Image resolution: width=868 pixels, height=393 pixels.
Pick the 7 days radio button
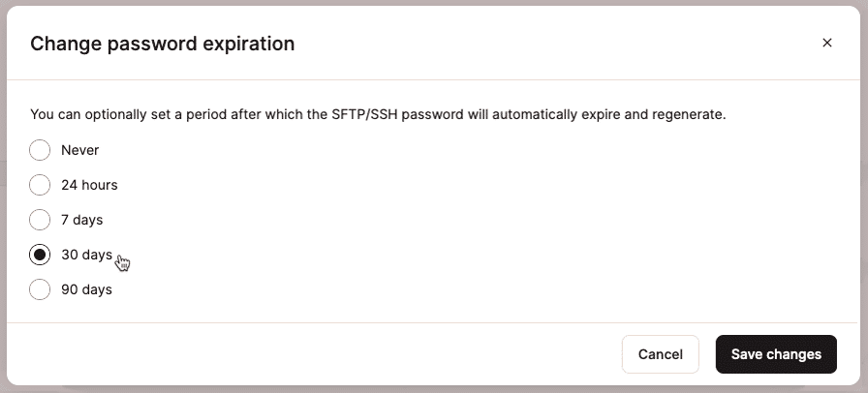pyautogui.click(x=40, y=220)
